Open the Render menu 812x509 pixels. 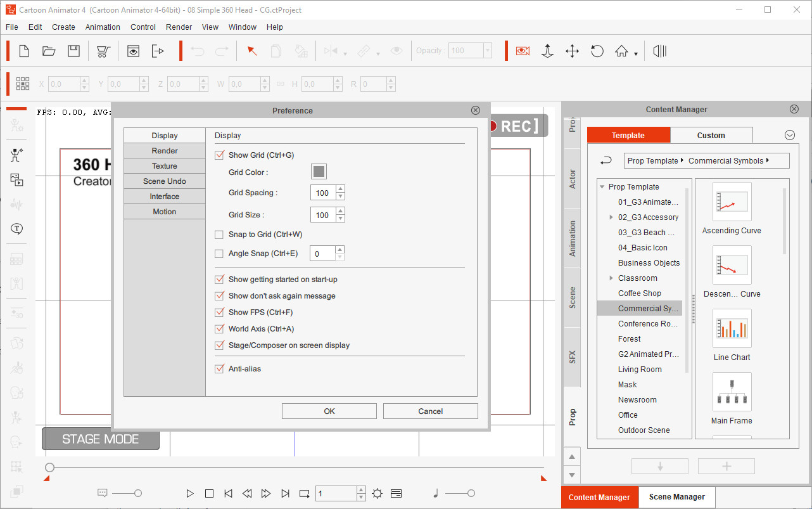point(179,27)
